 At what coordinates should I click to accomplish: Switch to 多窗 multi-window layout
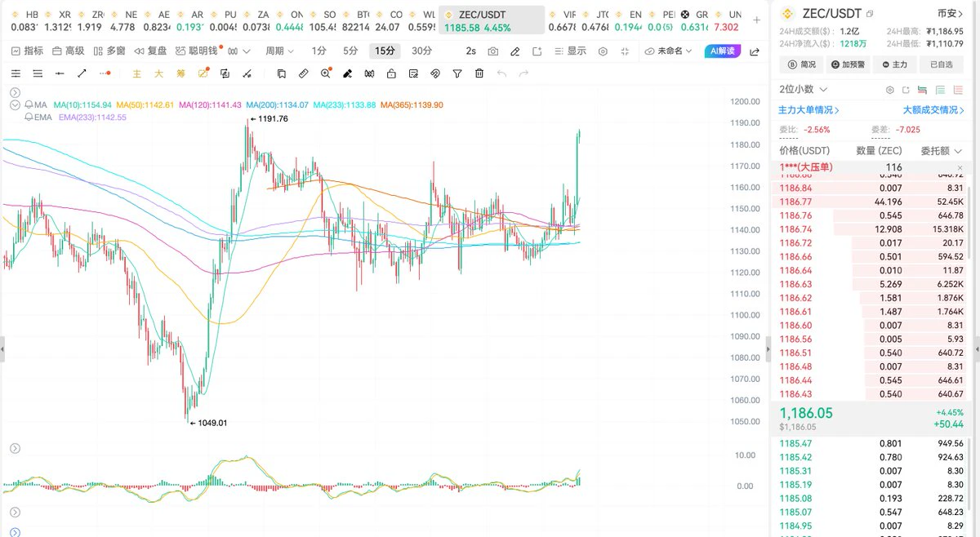click(109, 51)
